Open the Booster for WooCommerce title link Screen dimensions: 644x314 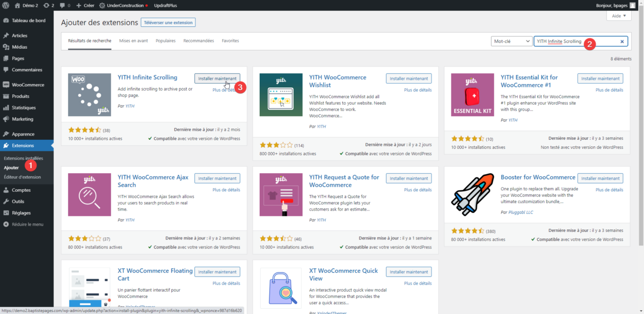(538, 177)
